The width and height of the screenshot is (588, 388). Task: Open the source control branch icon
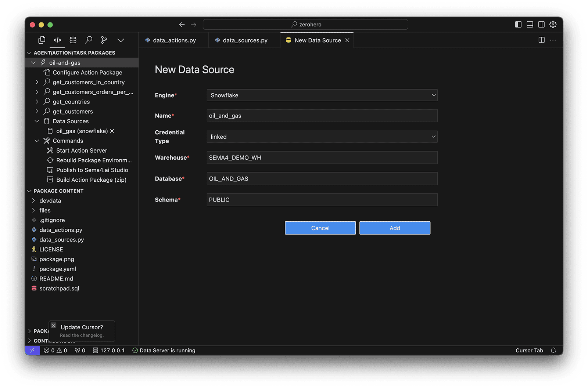click(104, 40)
